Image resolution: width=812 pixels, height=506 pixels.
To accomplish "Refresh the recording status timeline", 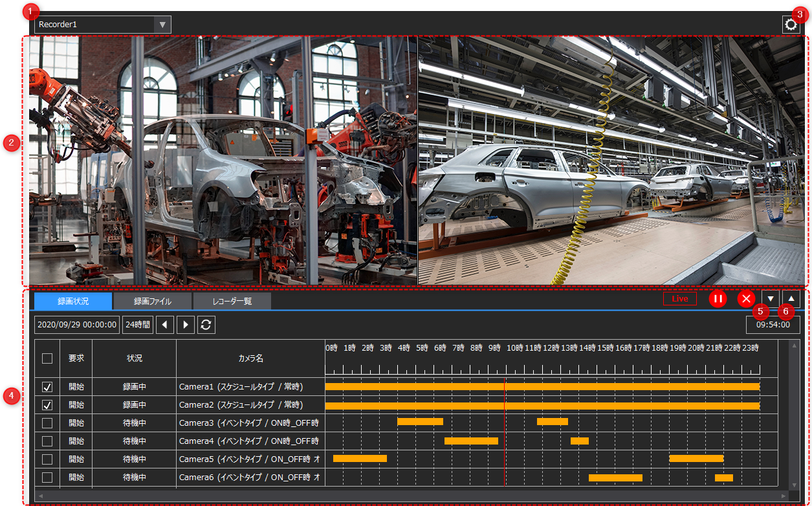I will 206,325.
